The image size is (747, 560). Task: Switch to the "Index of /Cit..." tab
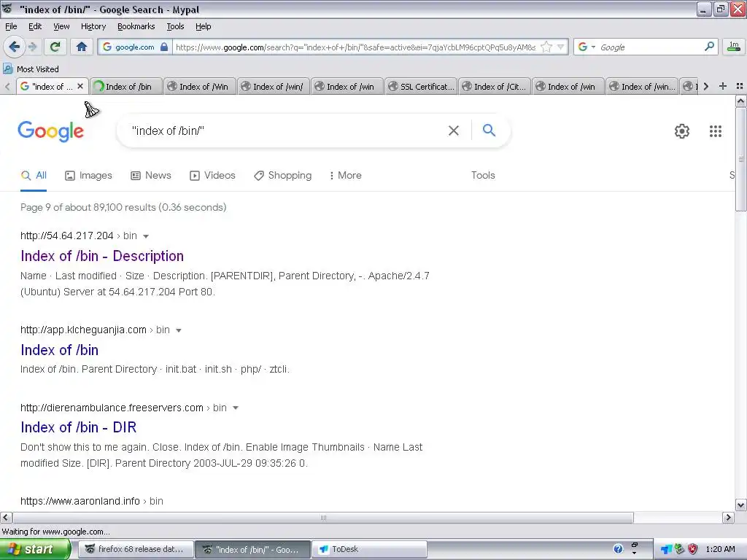coord(495,86)
